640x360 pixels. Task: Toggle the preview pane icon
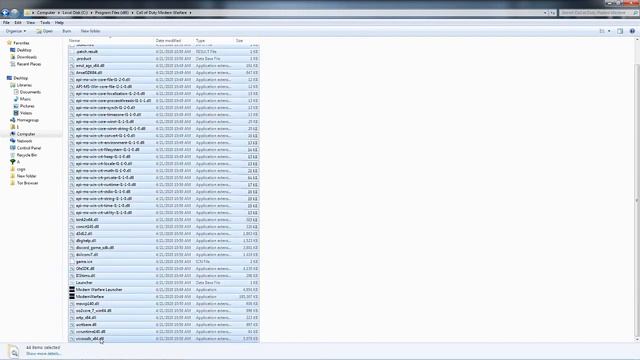coord(620,31)
